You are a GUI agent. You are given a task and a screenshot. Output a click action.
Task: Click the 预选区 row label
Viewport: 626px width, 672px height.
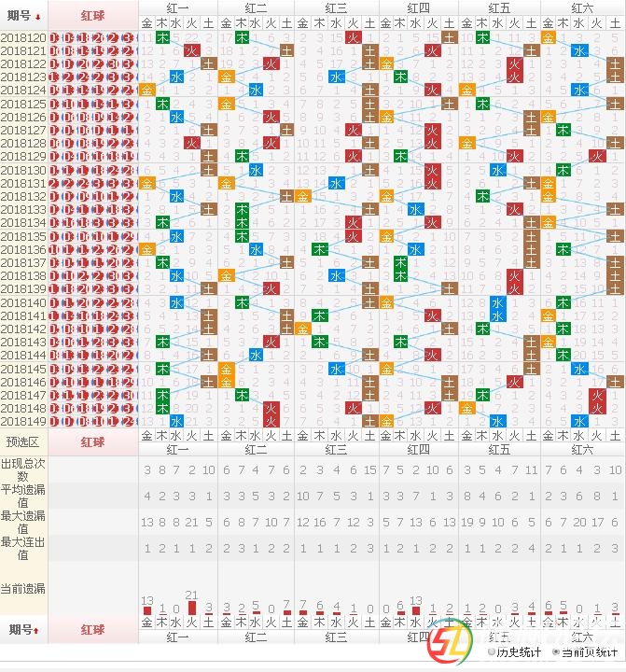23,441
